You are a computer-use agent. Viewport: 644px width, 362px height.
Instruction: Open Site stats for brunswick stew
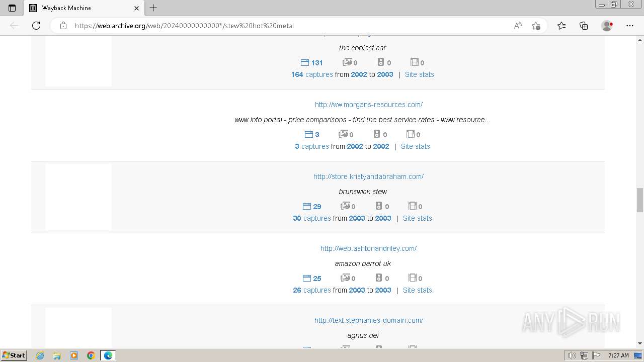point(418,218)
